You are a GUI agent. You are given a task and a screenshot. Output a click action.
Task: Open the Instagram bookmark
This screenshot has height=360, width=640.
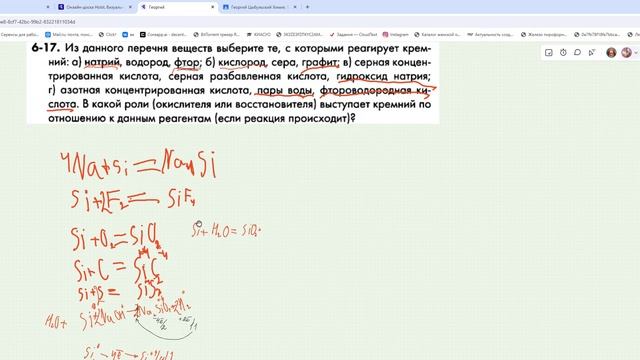[x=396, y=35]
